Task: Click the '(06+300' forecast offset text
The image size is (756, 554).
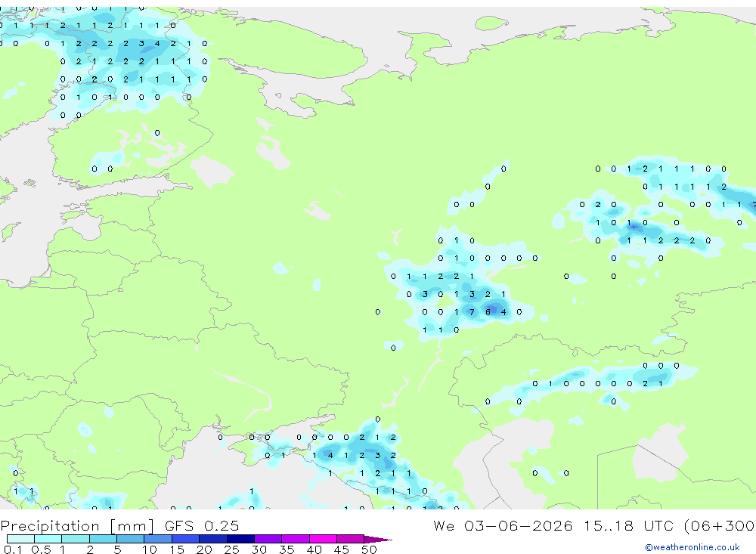Action: click(720, 525)
